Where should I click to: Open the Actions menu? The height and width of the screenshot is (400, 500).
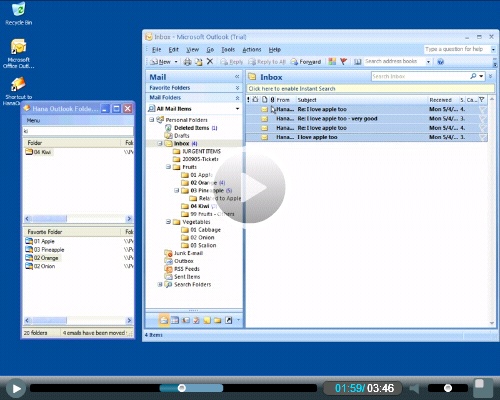click(x=252, y=50)
